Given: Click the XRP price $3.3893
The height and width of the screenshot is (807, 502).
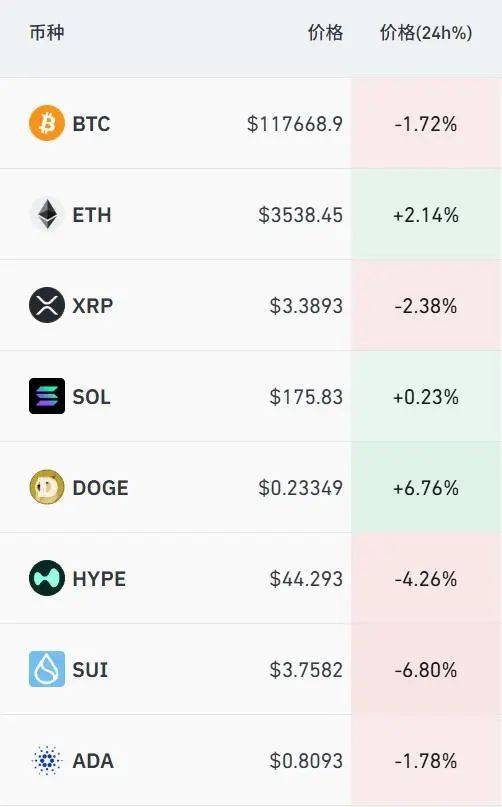Looking at the screenshot, I should 306,306.
